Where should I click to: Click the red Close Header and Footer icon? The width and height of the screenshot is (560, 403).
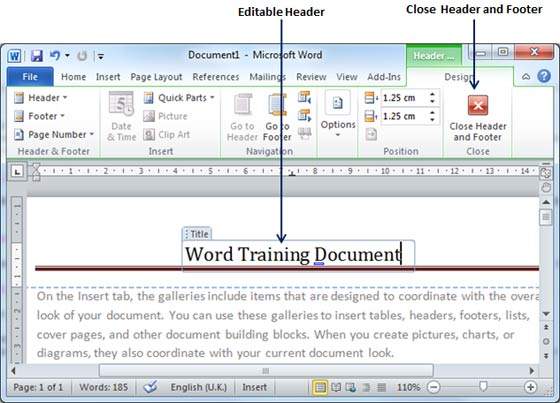pyautogui.click(x=478, y=105)
